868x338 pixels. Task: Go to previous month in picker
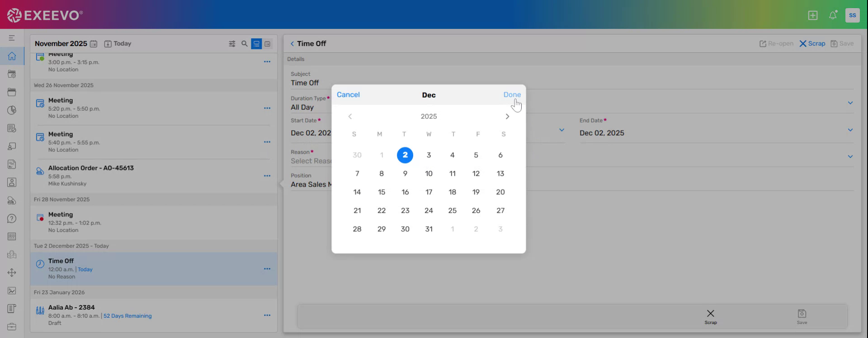click(x=350, y=117)
